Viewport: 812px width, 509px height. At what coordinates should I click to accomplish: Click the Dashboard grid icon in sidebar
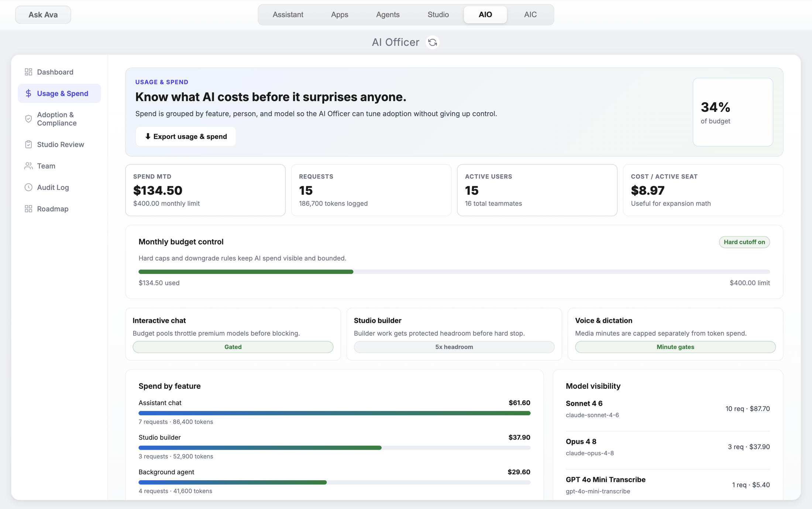point(28,72)
